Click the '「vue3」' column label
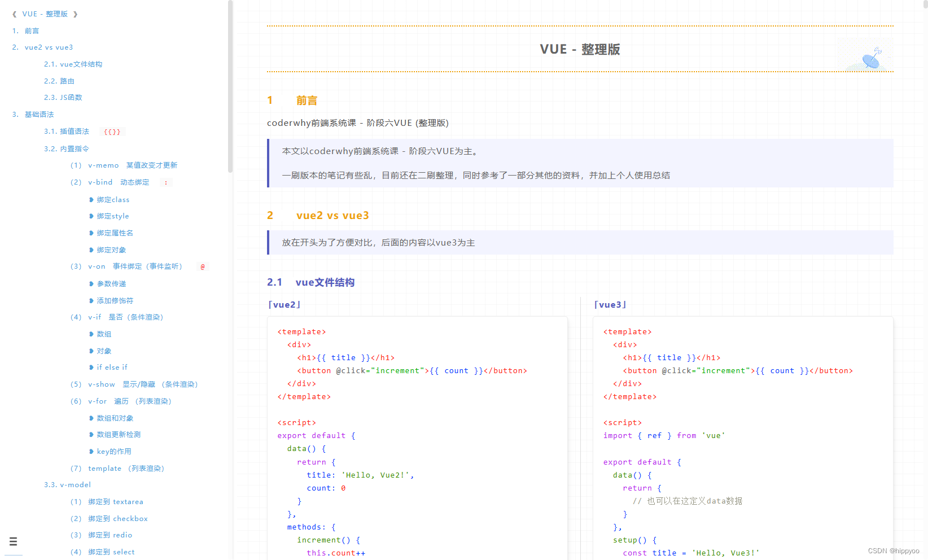The width and height of the screenshot is (928, 560). point(610,305)
